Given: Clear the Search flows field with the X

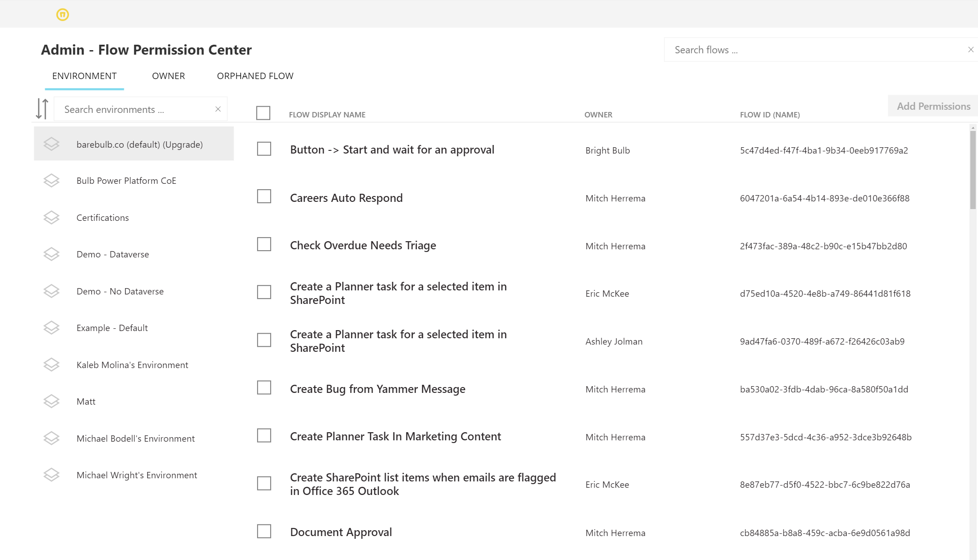Looking at the screenshot, I should [971, 49].
